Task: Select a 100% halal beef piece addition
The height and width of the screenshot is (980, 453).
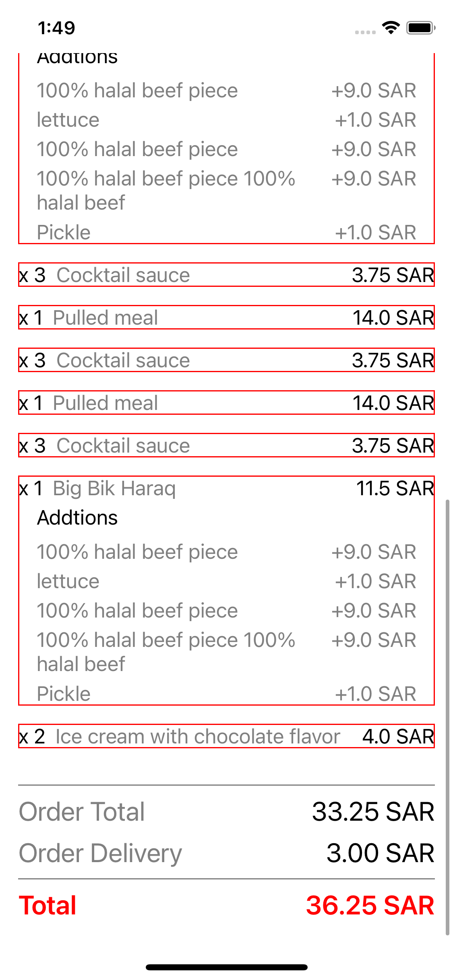Action: point(225,552)
